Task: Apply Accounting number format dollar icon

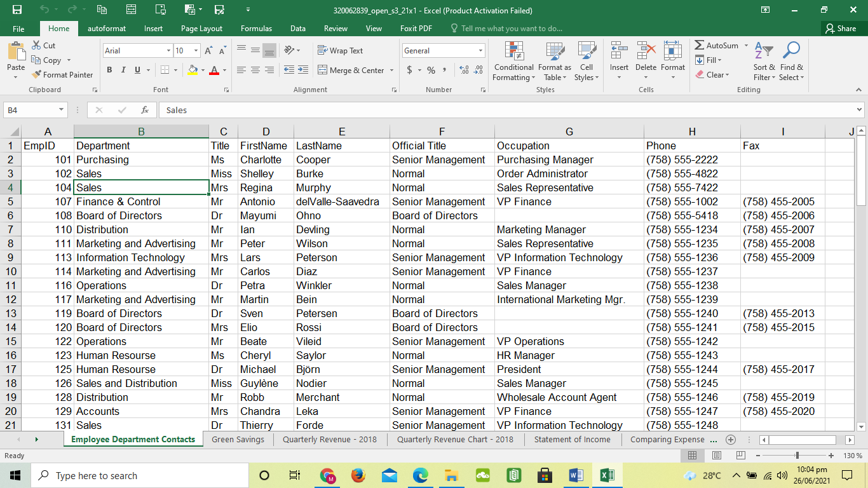Action: pos(410,70)
